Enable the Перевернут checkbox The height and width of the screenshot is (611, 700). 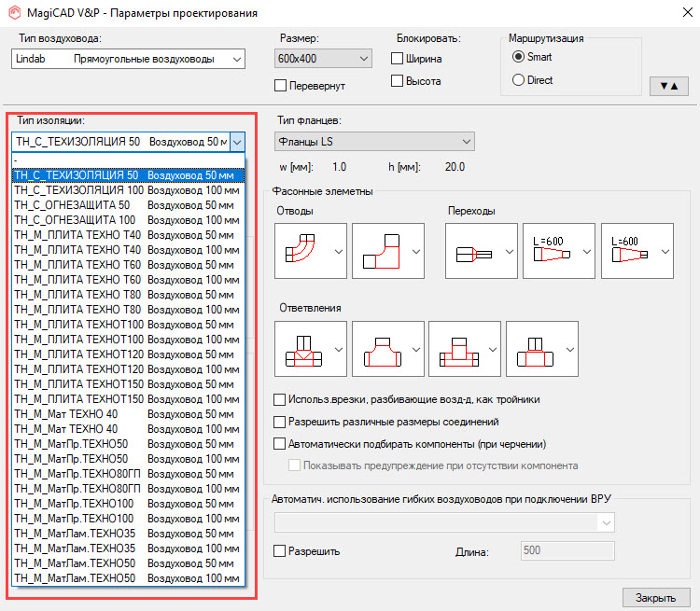281,86
